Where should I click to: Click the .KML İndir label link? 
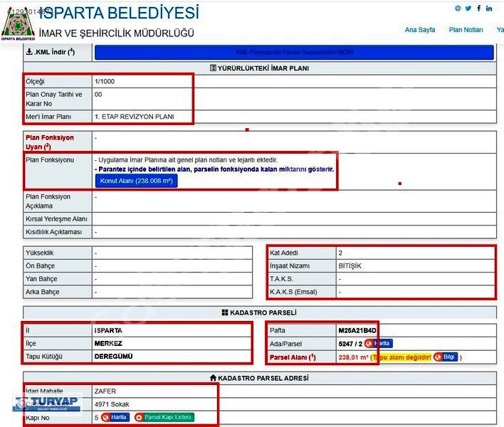[53, 52]
